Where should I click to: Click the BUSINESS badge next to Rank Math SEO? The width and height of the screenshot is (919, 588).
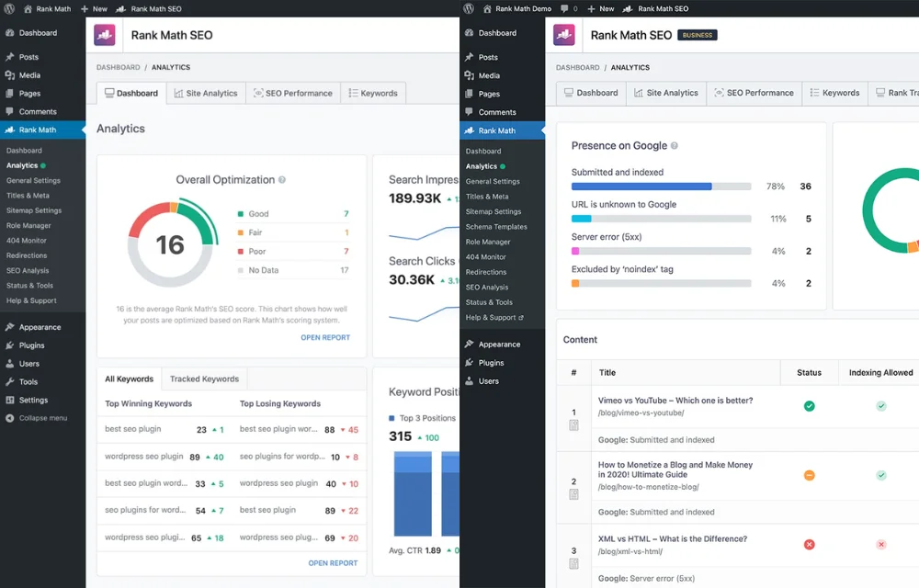[697, 35]
